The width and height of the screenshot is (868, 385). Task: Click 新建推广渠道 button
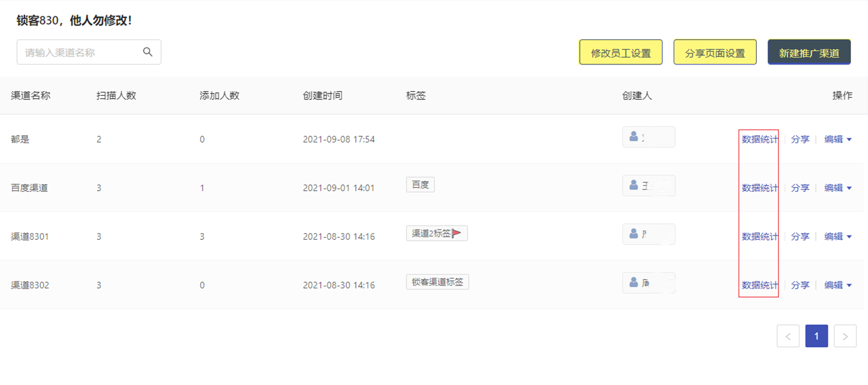(809, 52)
